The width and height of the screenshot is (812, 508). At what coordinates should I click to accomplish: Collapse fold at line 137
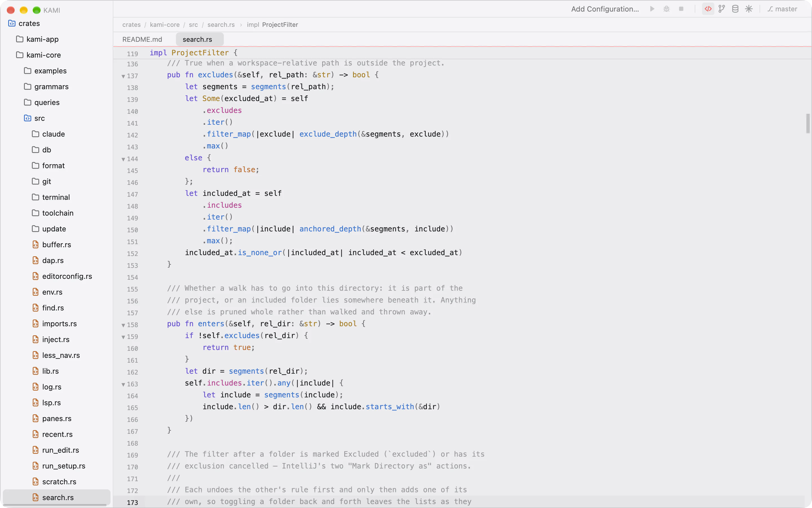[123, 76]
